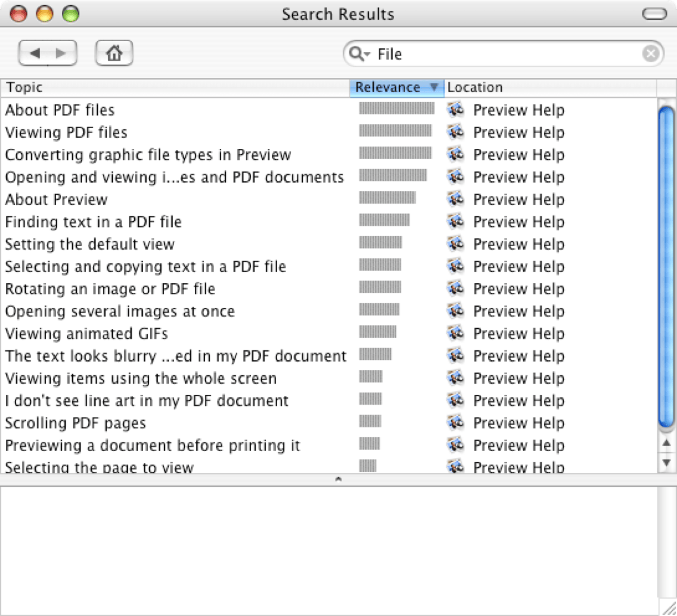Toggle the toolbar with the top-right pill button
677x616 pixels.
point(654,14)
